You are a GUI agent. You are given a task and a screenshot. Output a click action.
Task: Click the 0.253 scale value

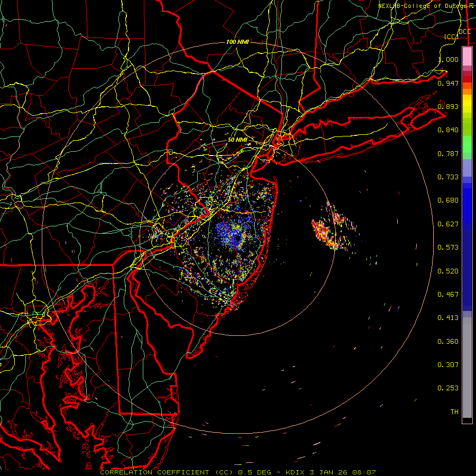point(448,388)
